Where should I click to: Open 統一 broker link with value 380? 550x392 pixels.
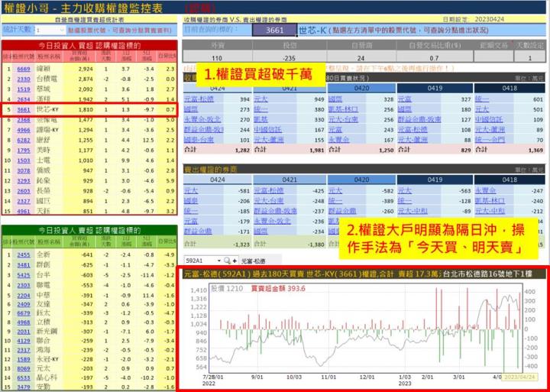(261, 109)
